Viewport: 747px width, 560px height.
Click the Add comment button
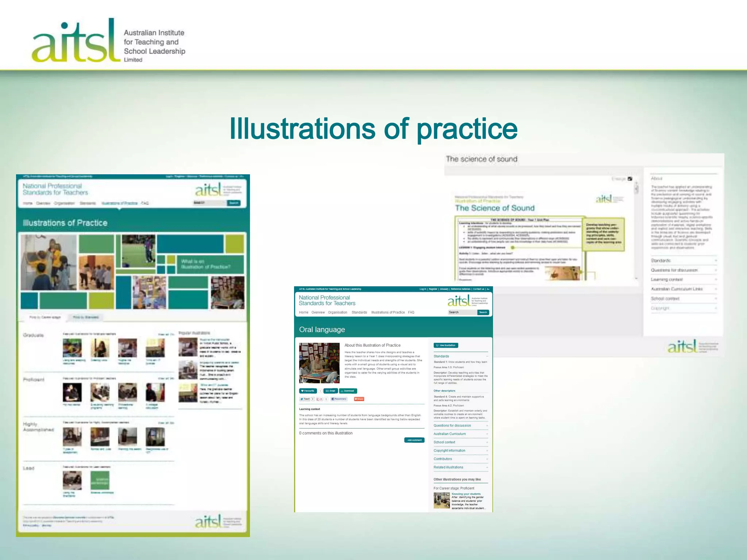[414, 440]
